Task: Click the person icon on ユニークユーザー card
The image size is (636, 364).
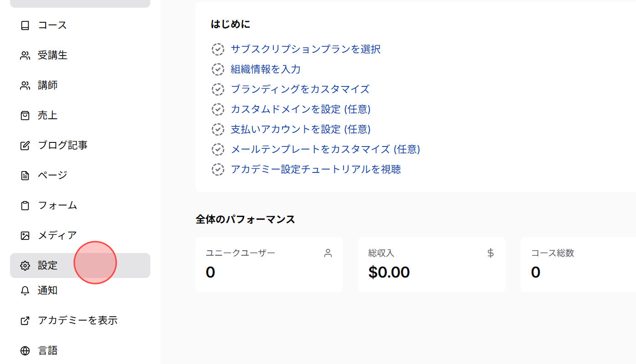Action: pos(328,253)
